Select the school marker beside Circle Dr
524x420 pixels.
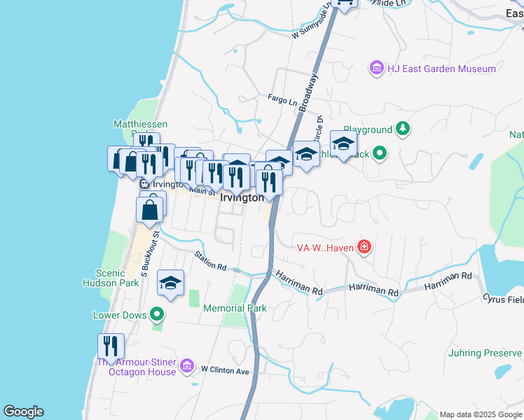click(x=306, y=155)
